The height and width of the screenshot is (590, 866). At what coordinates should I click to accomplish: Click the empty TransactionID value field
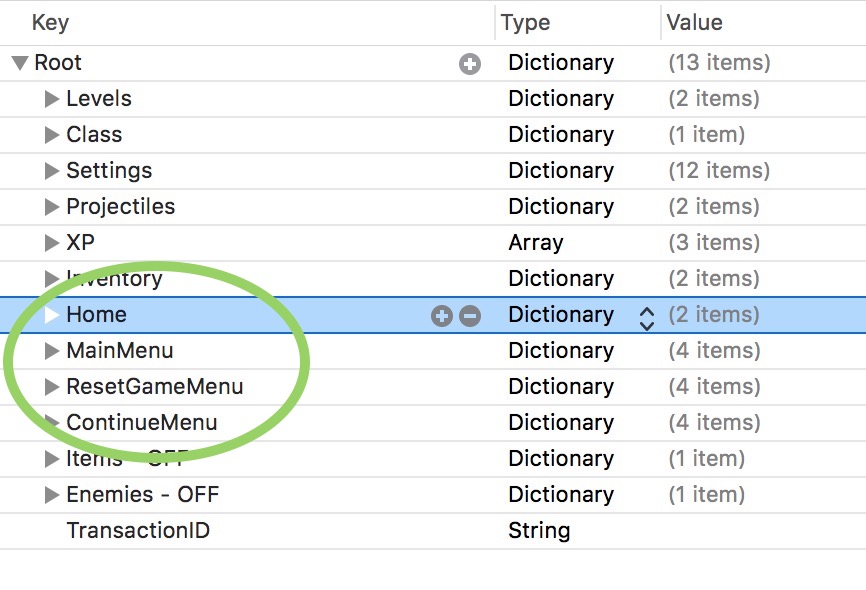pyautogui.click(x=760, y=530)
